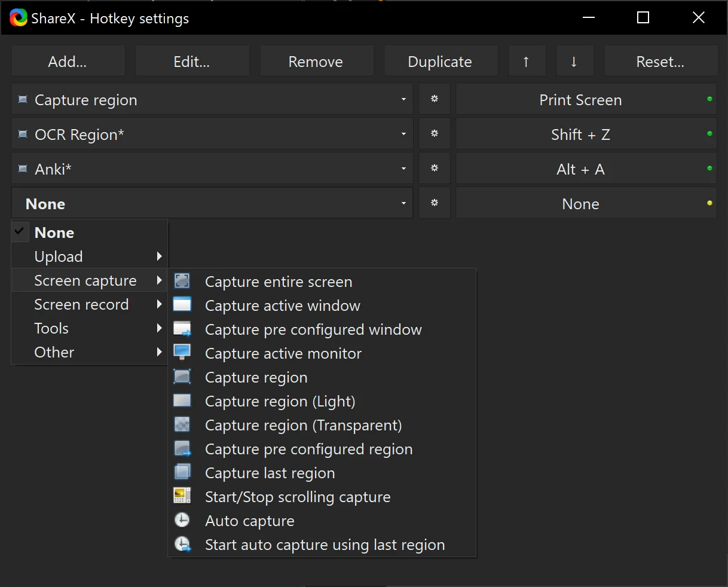Click the ShareX logo in the title bar
Screen dimensions: 728x587
17,17
